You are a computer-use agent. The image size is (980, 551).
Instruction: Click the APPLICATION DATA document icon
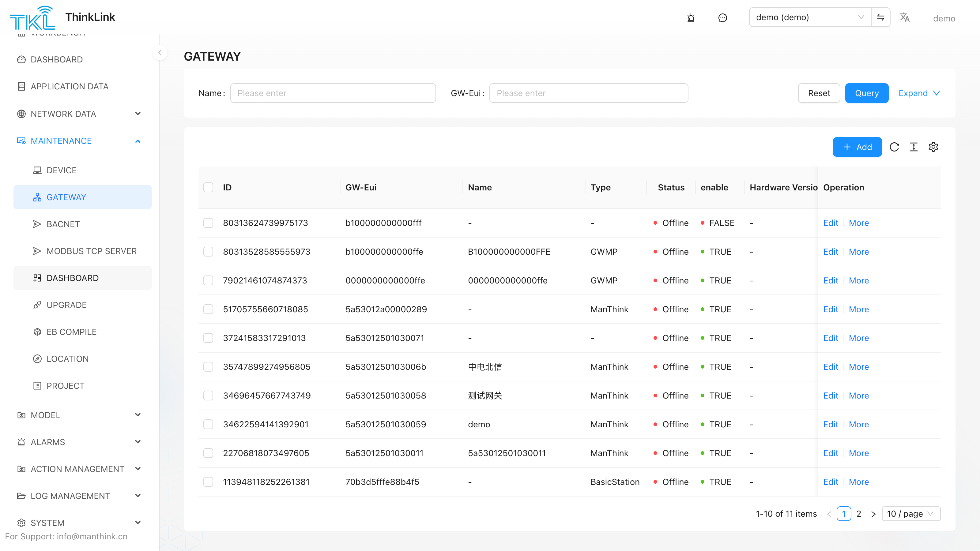click(x=21, y=86)
